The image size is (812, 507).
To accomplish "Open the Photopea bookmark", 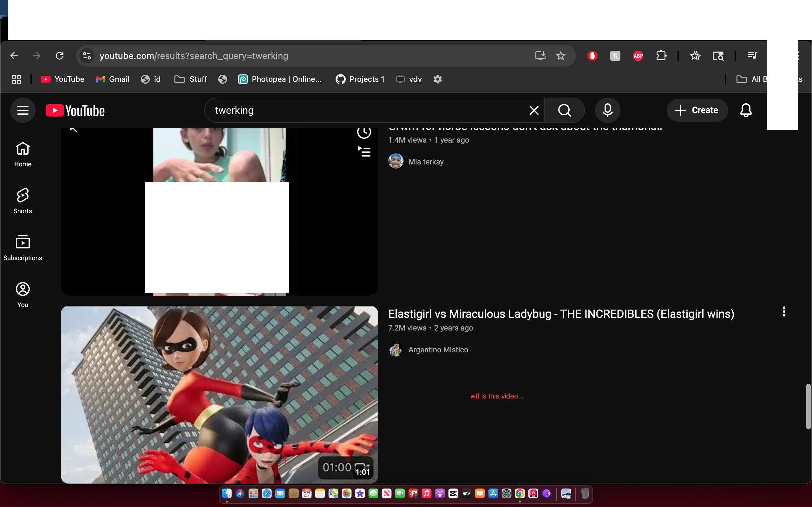I will pyautogui.click(x=280, y=79).
